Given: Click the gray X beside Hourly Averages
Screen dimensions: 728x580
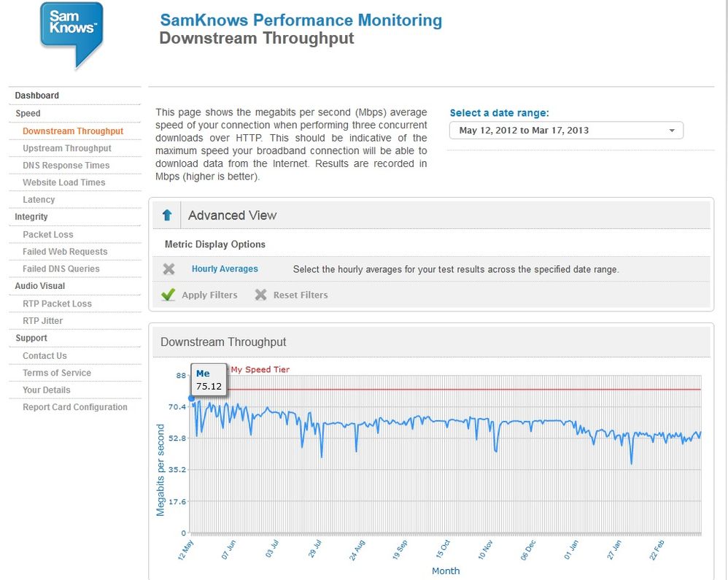Looking at the screenshot, I should click(169, 269).
